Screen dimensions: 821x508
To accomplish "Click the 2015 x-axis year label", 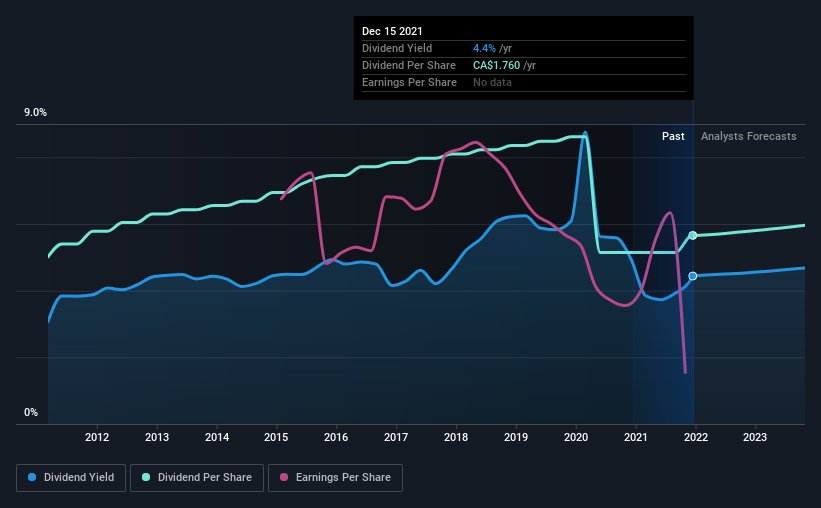I will point(276,437).
